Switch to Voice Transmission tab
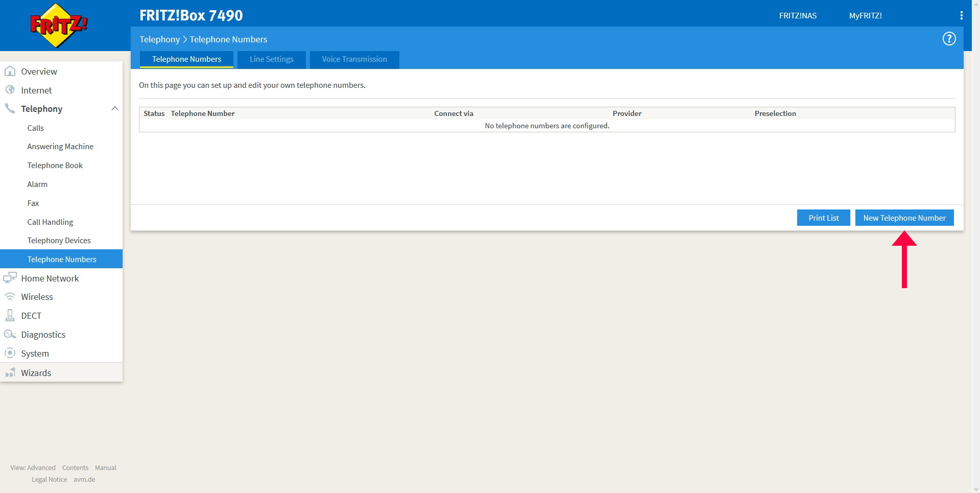Viewport: 980px width, 493px height. tap(354, 59)
